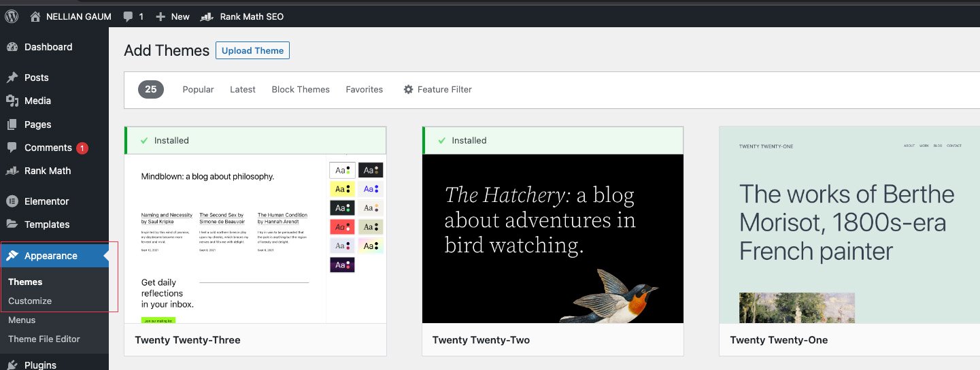Open the comments bubble icon in admin bar
The width and height of the screenshot is (980, 370).
(128, 16)
